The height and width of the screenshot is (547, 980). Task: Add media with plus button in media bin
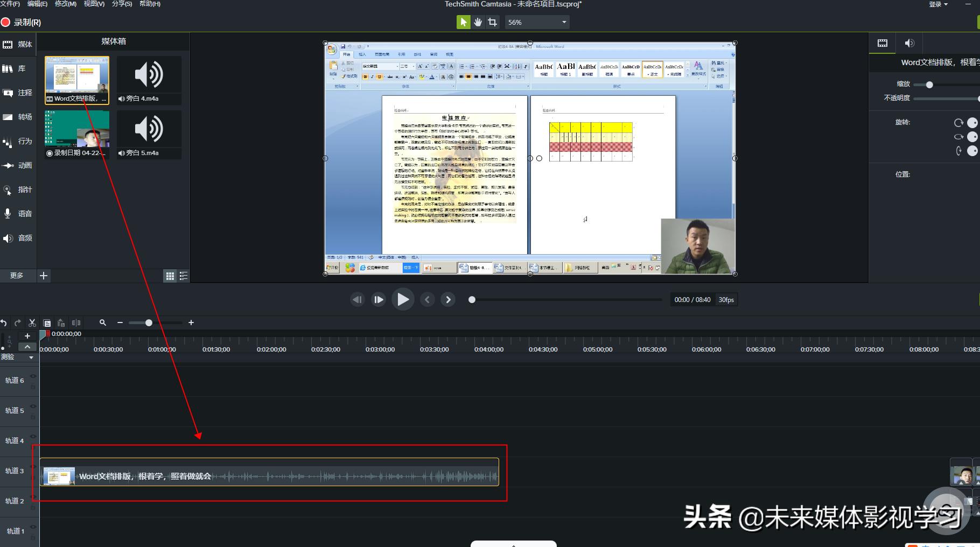pyautogui.click(x=44, y=276)
